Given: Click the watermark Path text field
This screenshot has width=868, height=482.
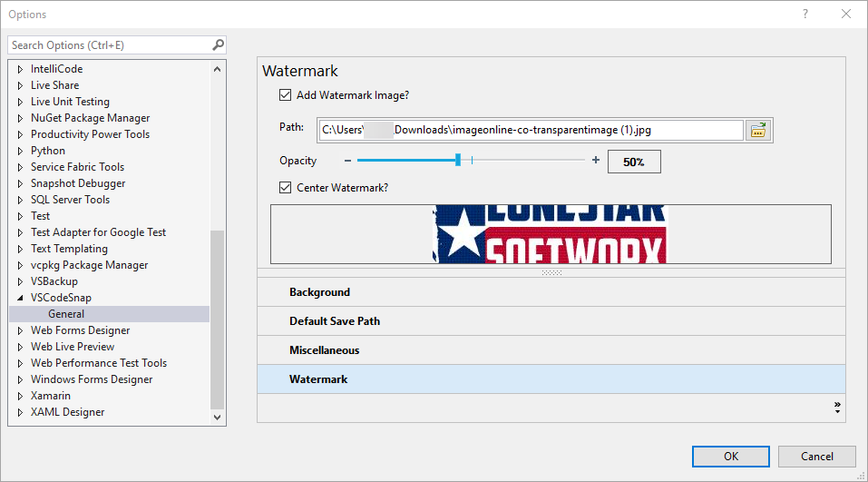Looking at the screenshot, I should pyautogui.click(x=531, y=130).
